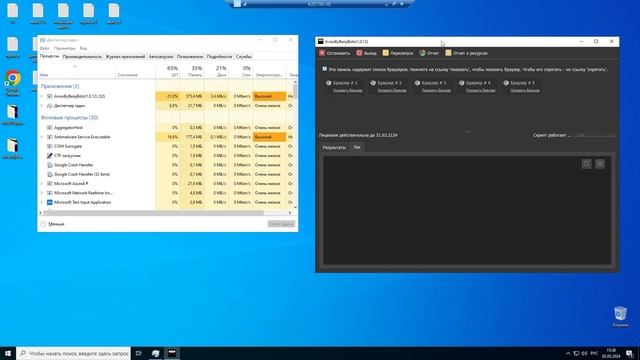Screen dimensions: 640x360
Task: Open Task View from the taskbar
Action: coord(139,353)
